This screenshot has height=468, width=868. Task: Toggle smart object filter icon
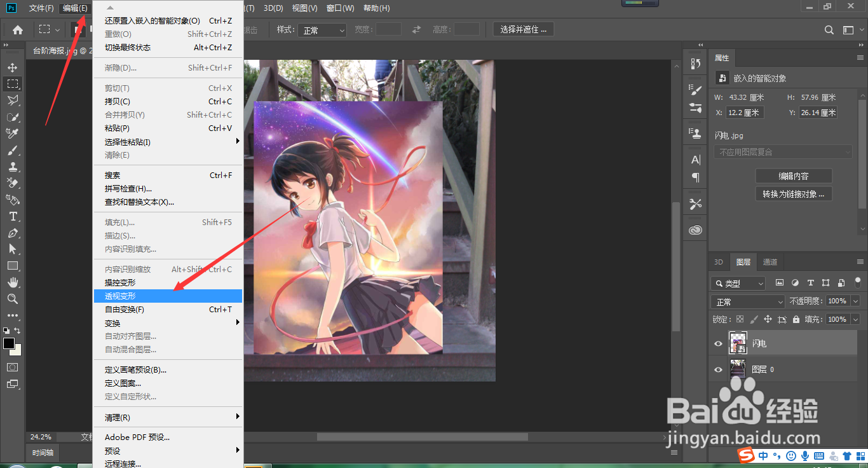tap(841, 283)
